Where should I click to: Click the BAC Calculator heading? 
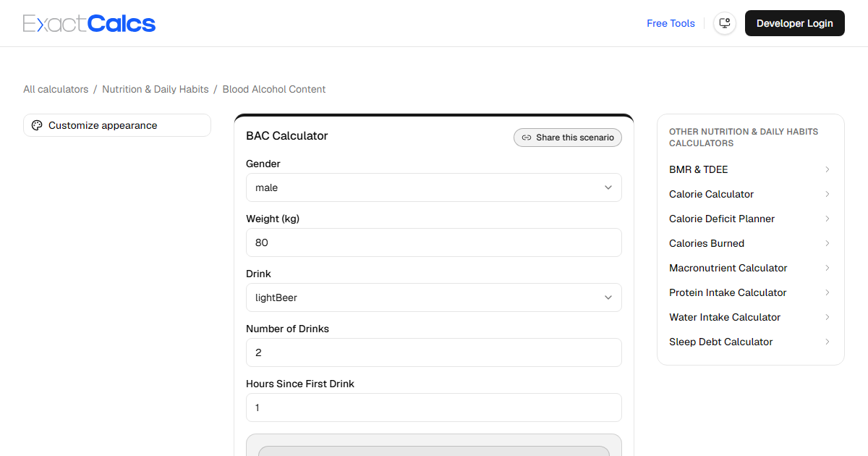click(287, 136)
